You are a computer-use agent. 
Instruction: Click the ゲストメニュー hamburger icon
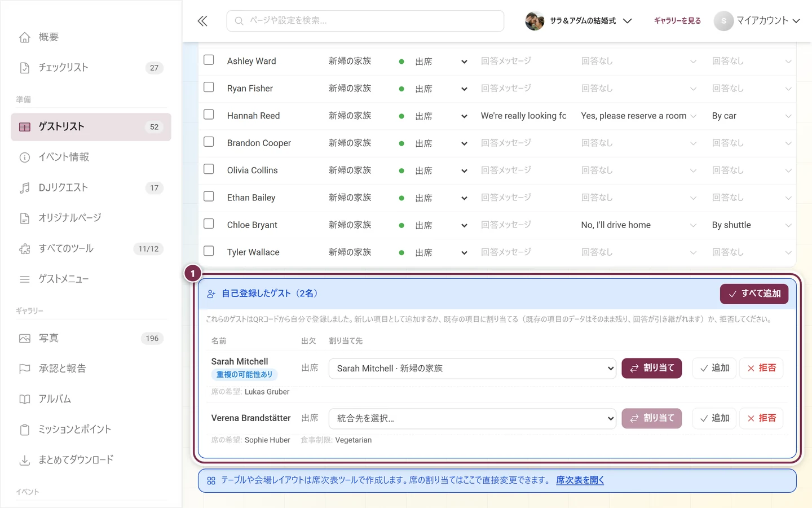coord(25,279)
